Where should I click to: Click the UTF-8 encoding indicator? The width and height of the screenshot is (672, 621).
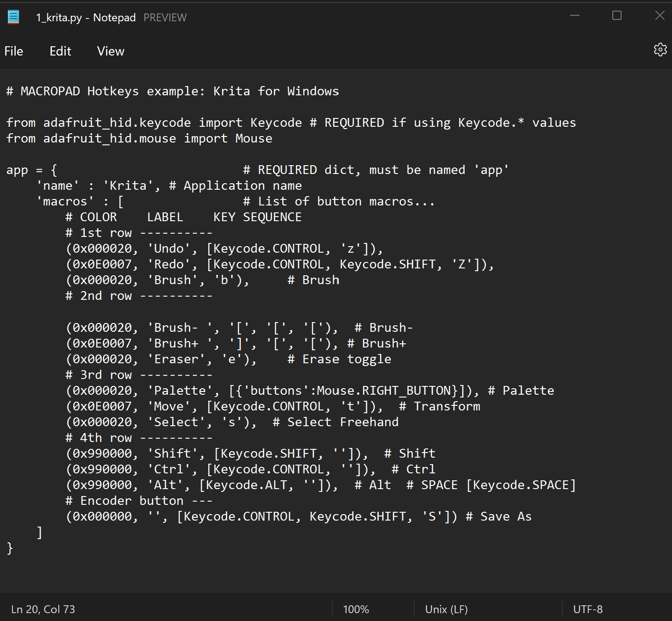click(x=588, y=609)
